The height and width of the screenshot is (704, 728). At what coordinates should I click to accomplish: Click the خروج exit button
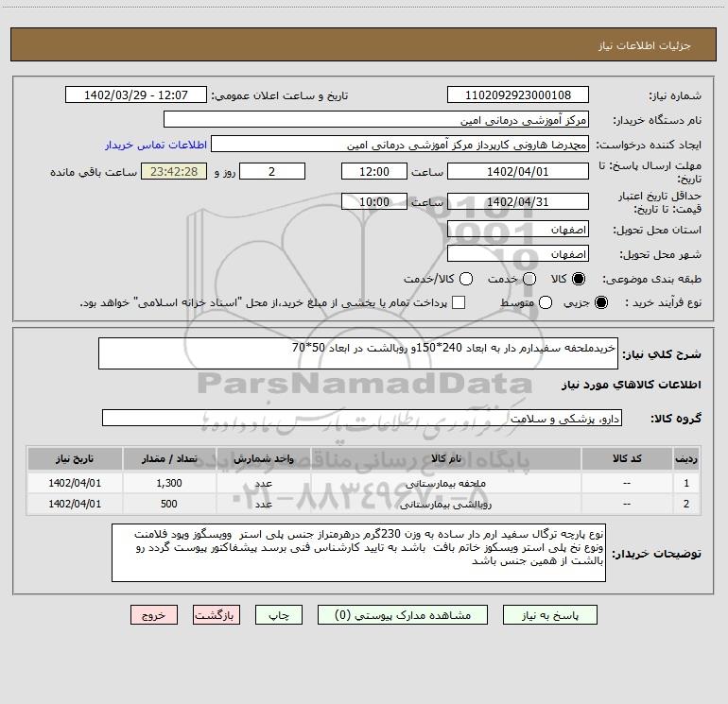point(154,615)
